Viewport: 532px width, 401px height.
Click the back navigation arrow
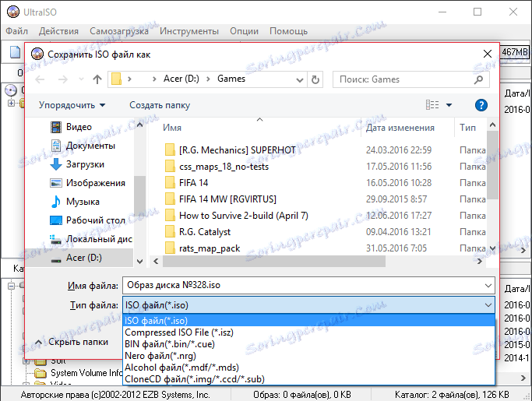pos(40,79)
